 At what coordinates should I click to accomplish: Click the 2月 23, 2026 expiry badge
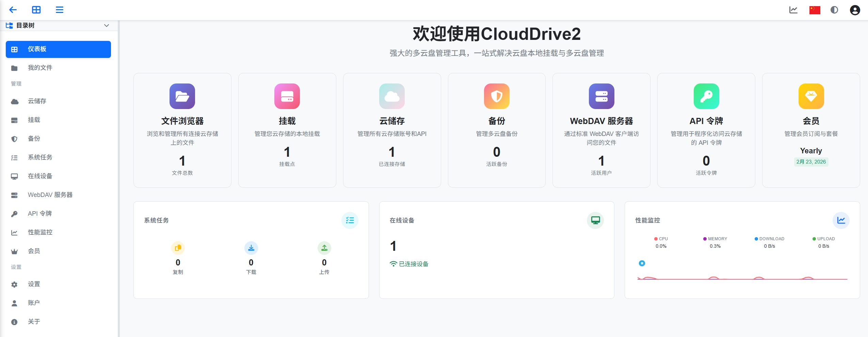point(811,162)
